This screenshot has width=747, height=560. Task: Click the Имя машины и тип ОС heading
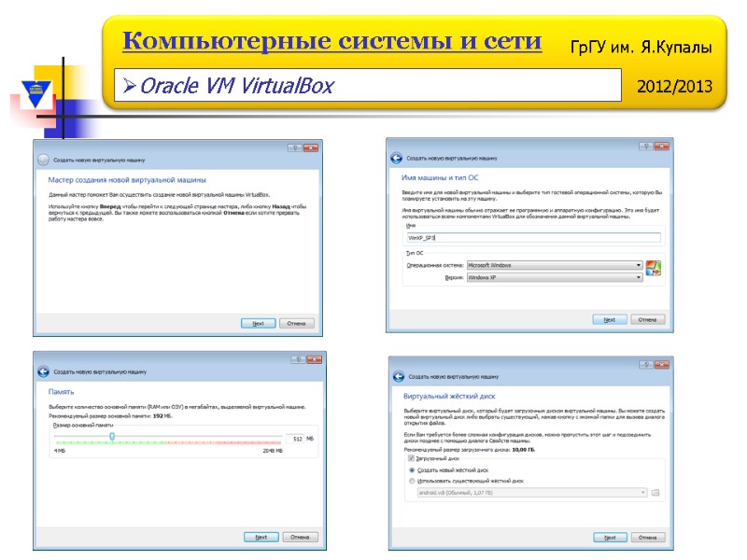[x=440, y=177]
